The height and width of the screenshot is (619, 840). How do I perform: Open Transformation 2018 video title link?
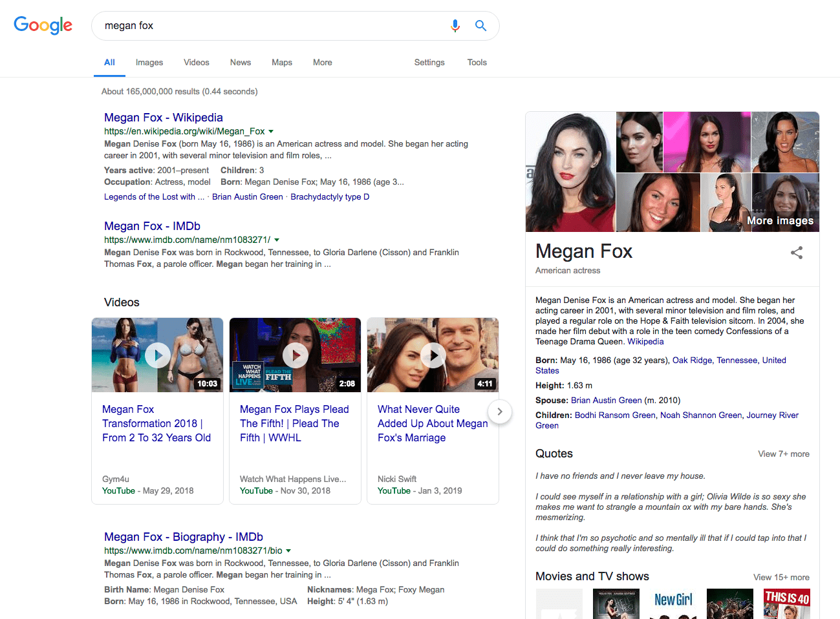point(156,423)
